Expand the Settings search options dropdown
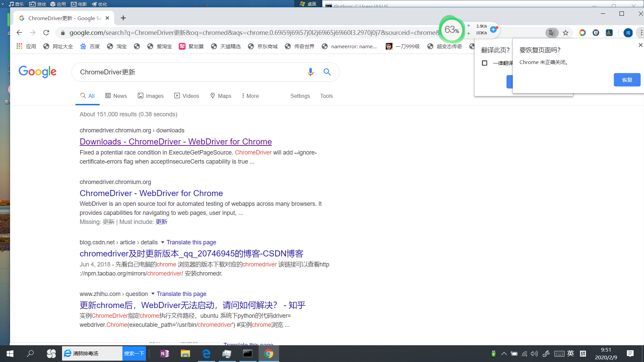644x362 pixels. (300, 96)
